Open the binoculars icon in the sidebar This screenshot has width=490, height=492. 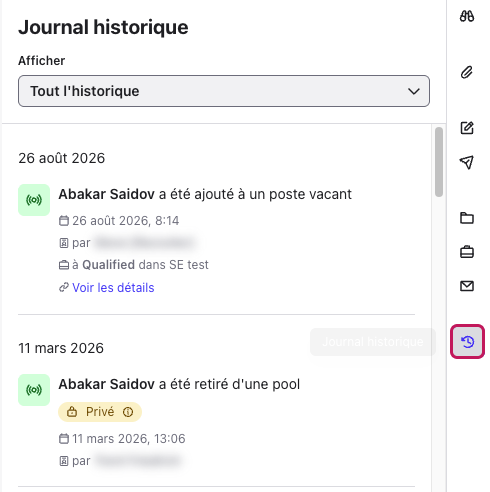click(x=467, y=16)
